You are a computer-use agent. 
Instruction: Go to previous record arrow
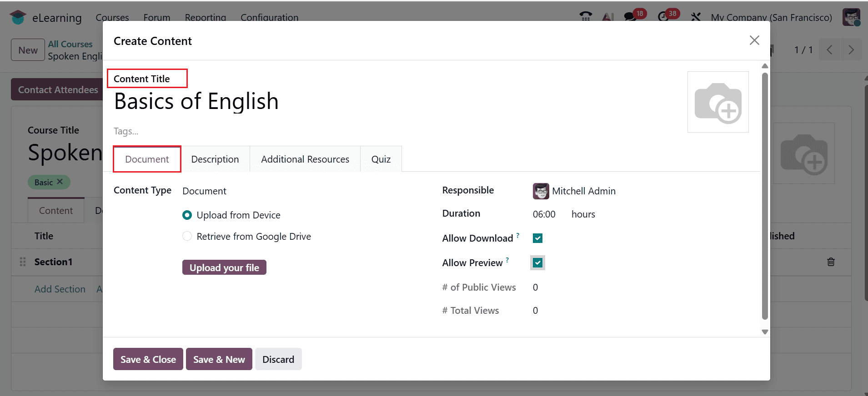(x=829, y=50)
